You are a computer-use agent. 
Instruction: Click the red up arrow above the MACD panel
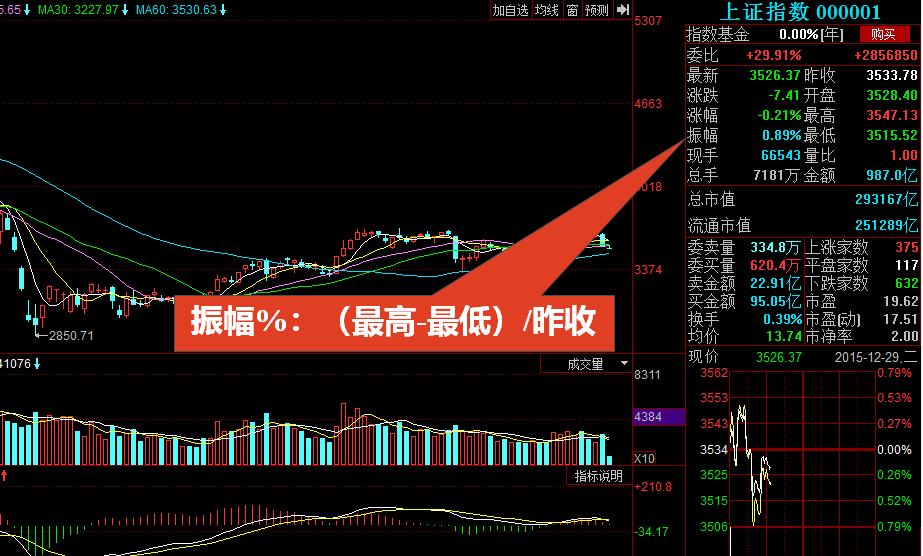point(4,475)
